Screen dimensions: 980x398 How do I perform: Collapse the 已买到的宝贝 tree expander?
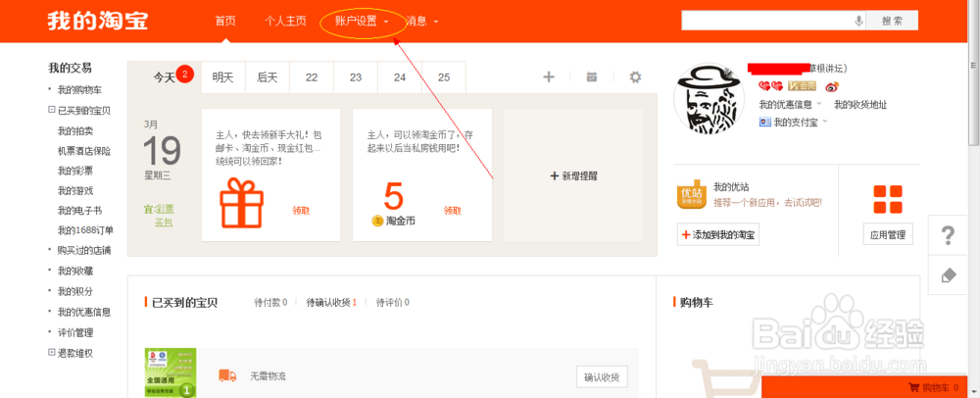point(51,110)
